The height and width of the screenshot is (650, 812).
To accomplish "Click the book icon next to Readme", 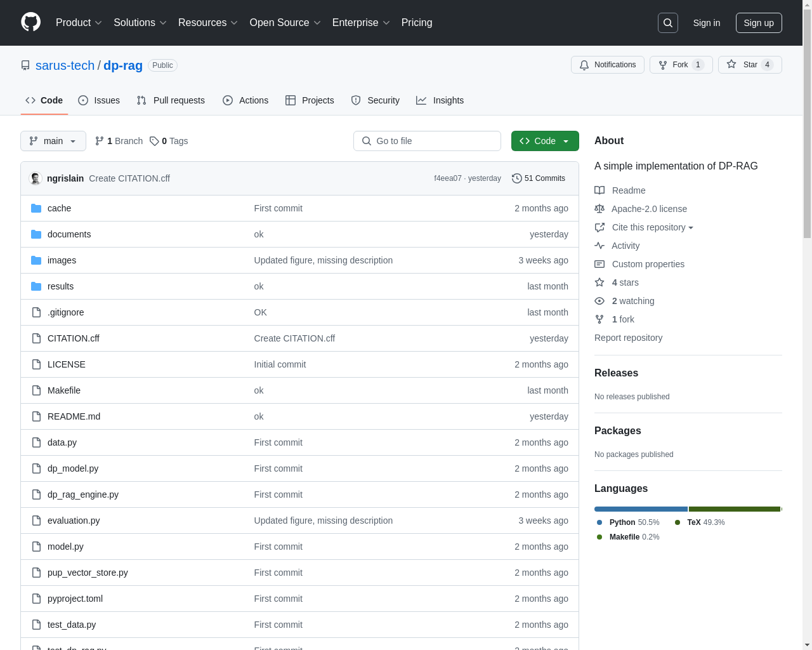I will click(x=599, y=190).
